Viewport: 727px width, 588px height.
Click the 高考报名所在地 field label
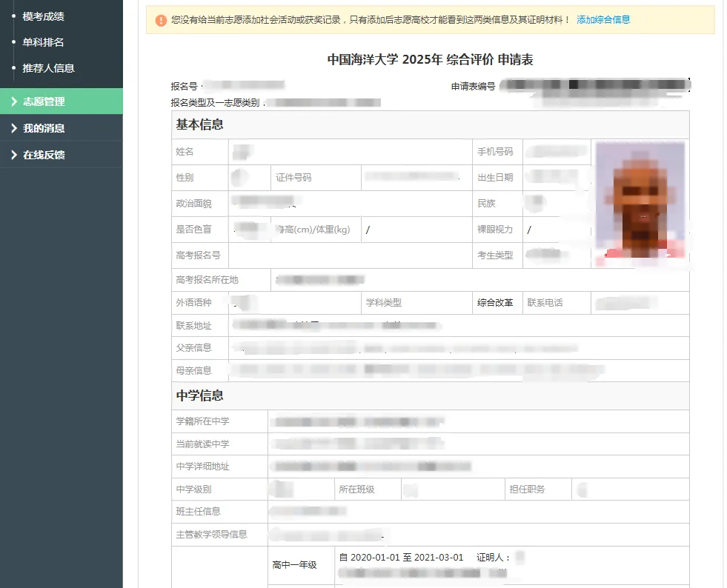pos(208,280)
